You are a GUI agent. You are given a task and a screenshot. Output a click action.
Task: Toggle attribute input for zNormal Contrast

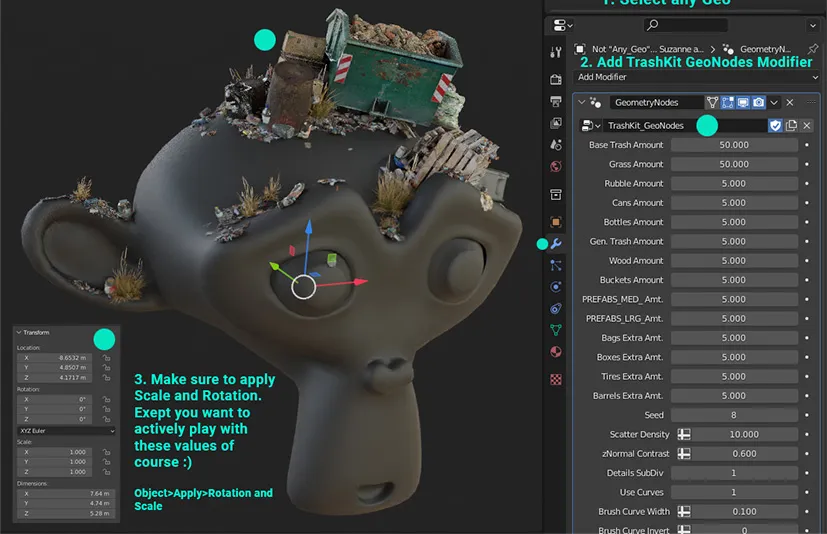coord(684,454)
